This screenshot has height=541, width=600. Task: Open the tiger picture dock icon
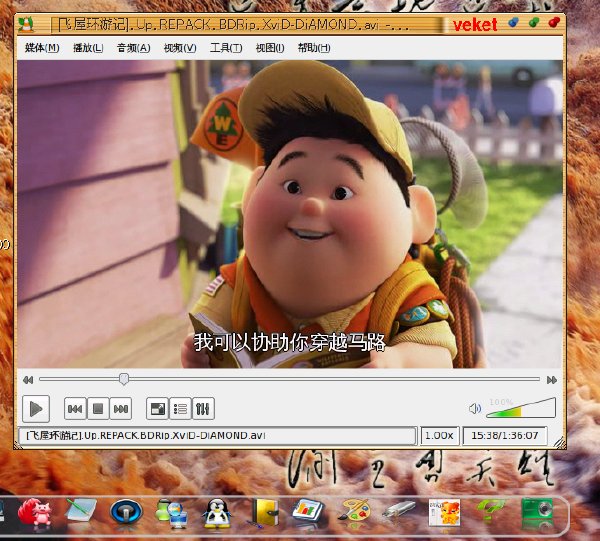pos(444,513)
